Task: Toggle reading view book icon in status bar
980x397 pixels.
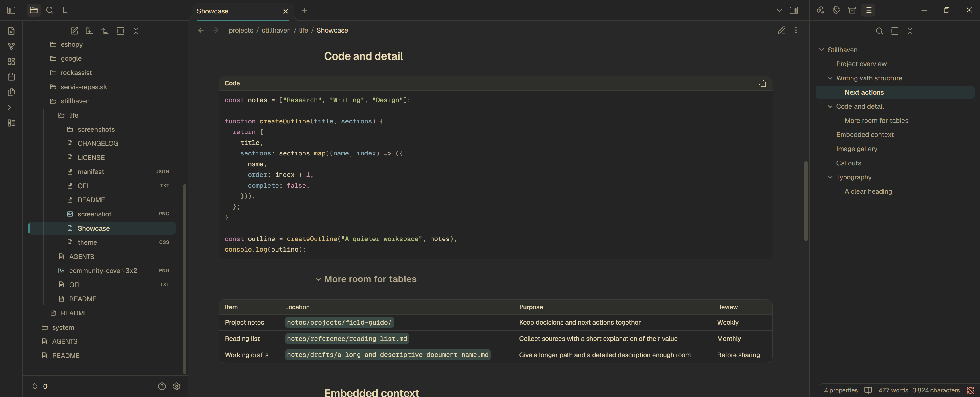Action: (868, 390)
